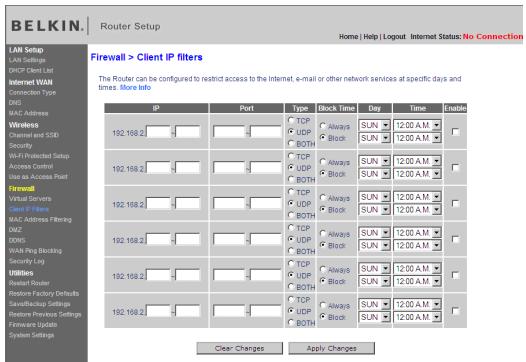Tick the Enable checkbox in third row
The image size is (526, 362).
coord(455,203)
